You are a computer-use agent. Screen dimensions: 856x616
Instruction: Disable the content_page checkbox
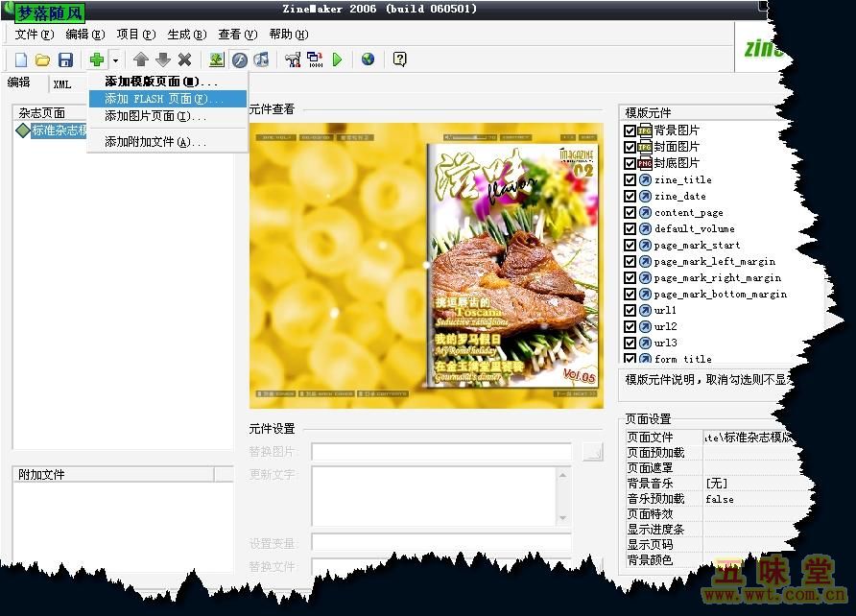coord(630,212)
